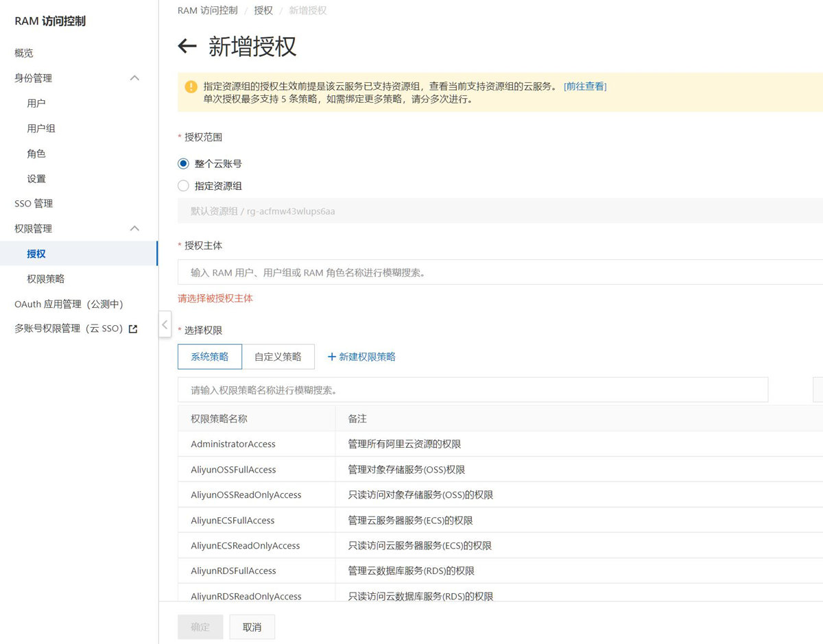Click the plus icon for 新建权限策略
Viewport: 823px width, 644px height.
click(x=332, y=357)
